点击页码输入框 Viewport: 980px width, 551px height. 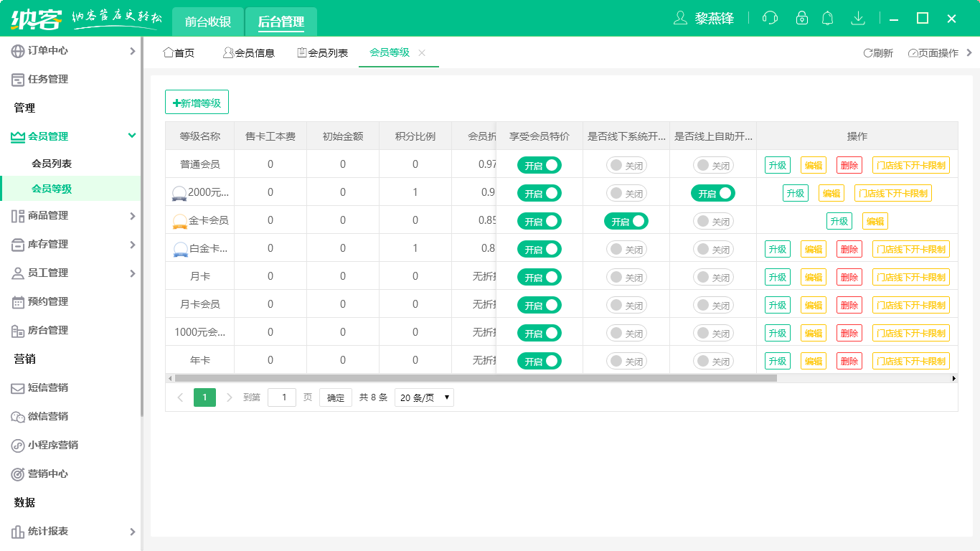(281, 397)
